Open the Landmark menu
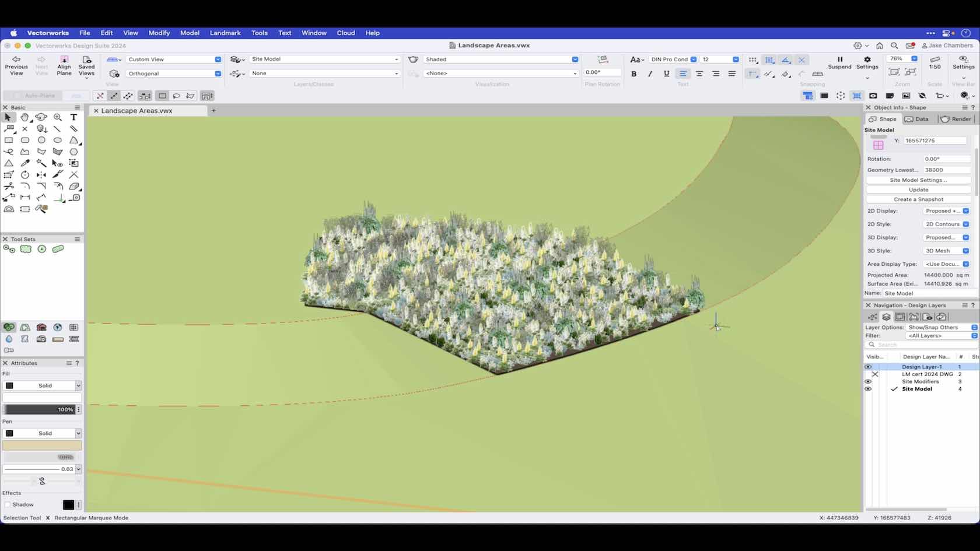The height and width of the screenshot is (551, 980). point(225,33)
